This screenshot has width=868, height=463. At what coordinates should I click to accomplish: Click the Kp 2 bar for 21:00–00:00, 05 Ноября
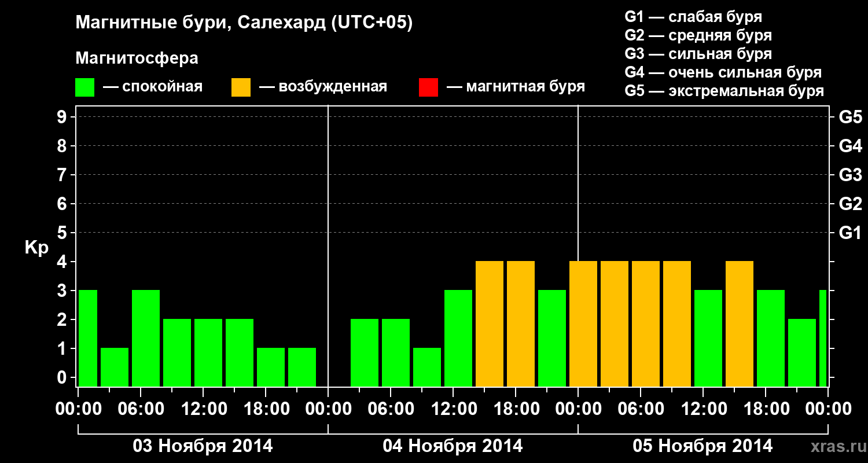pyautogui.click(x=802, y=352)
